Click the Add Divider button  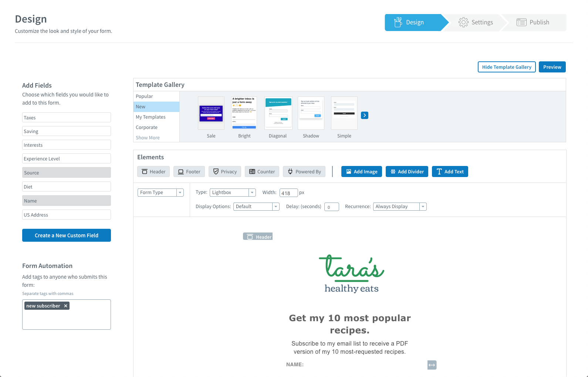[x=407, y=171]
